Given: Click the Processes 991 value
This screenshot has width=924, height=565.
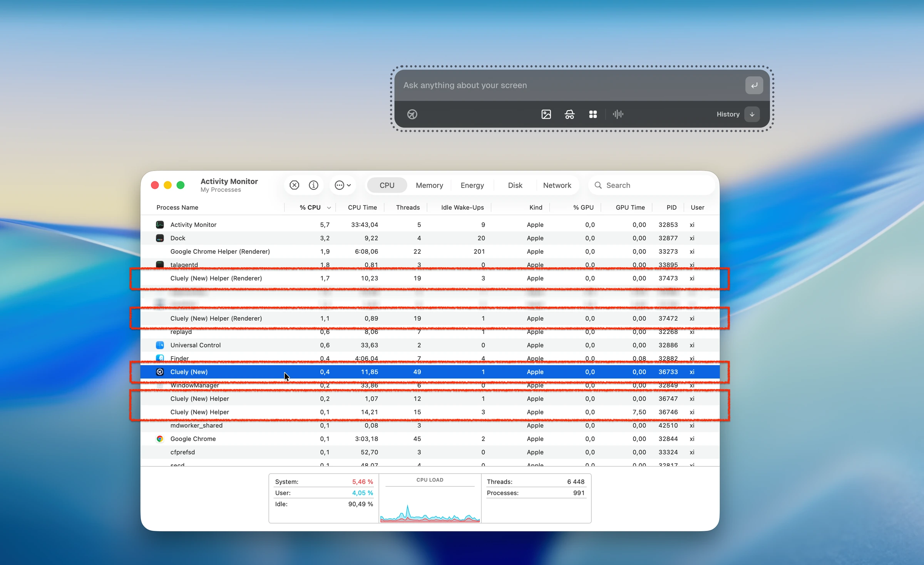Looking at the screenshot, I should [x=579, y=493].
